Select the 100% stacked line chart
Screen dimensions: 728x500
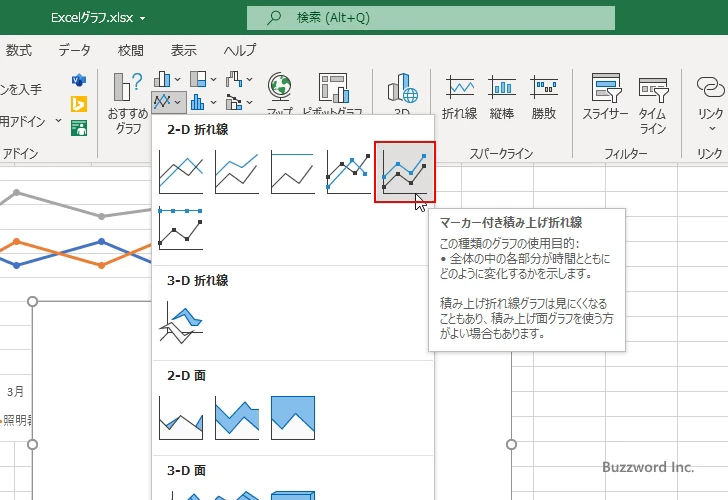click(292, 172)
